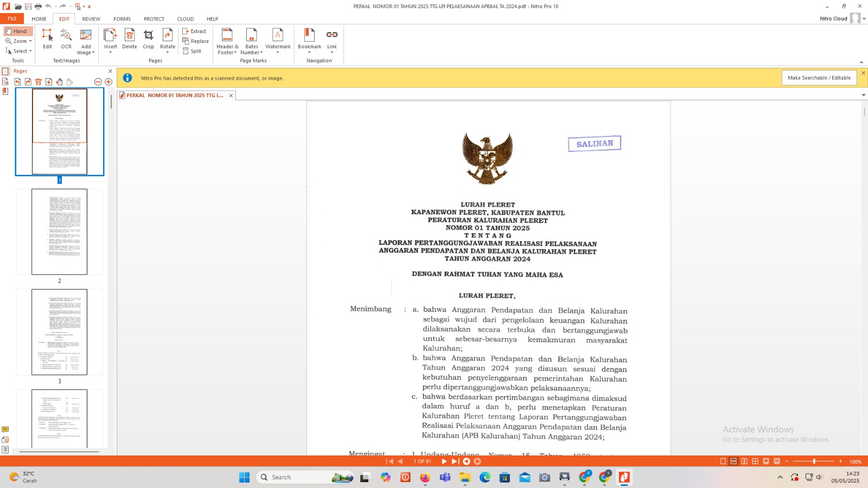Click the Link tool icon
The image size is (868, 488).
pyautogui.click(x=332, y=36)
